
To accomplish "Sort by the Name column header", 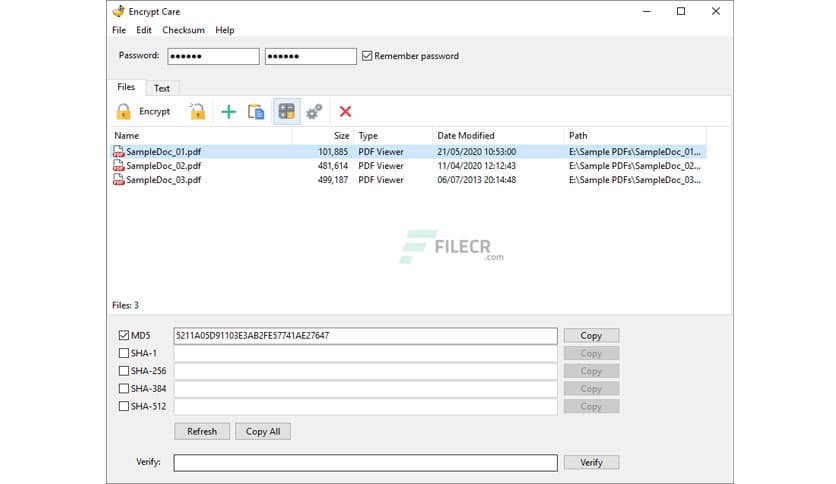I will pyautogui.click(x=201, y=135).
